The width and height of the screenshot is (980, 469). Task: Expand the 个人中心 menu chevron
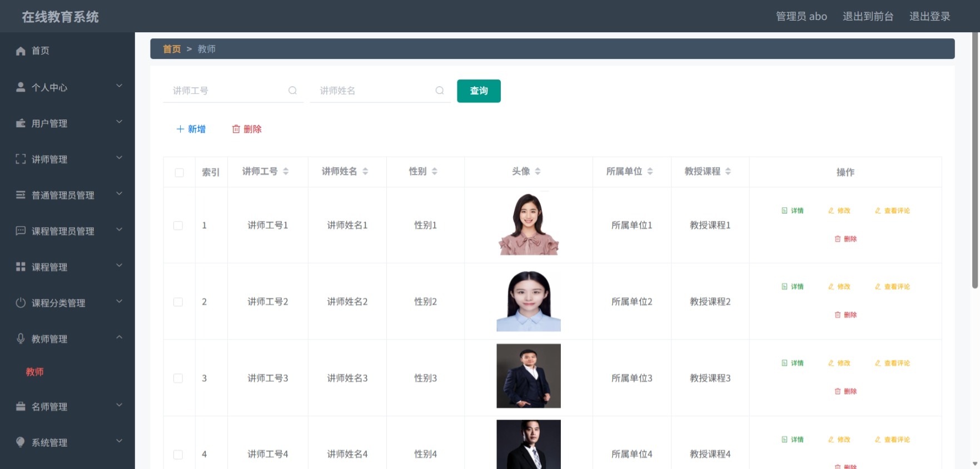(119, 86)
